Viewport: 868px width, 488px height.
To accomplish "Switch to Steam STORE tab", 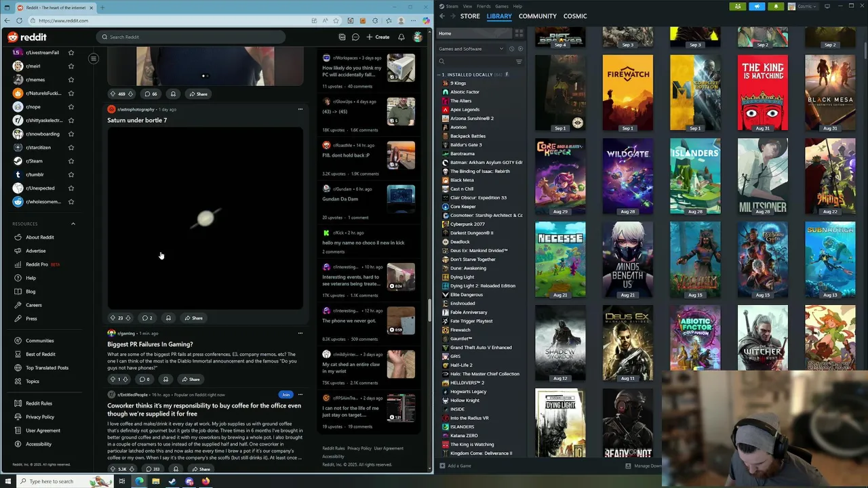I will pos(470,16).
